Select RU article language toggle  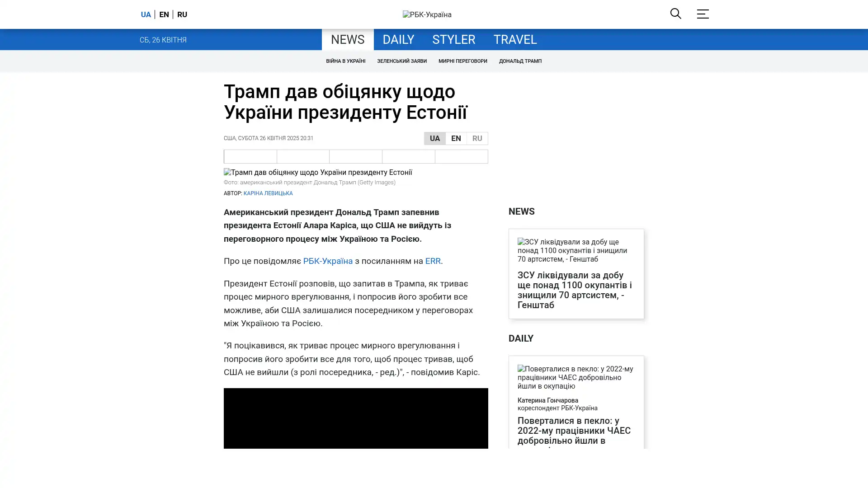477,138
